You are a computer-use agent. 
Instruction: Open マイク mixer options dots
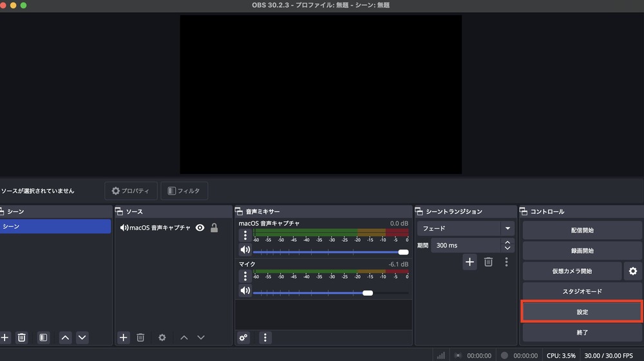(x=245, y=276)
